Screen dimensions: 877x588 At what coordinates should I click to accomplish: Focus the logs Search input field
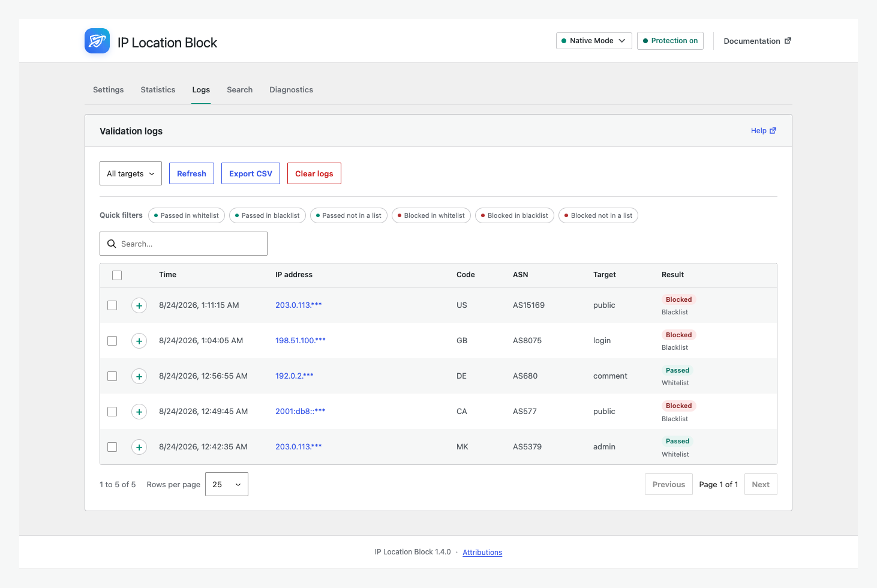[184, 244]
